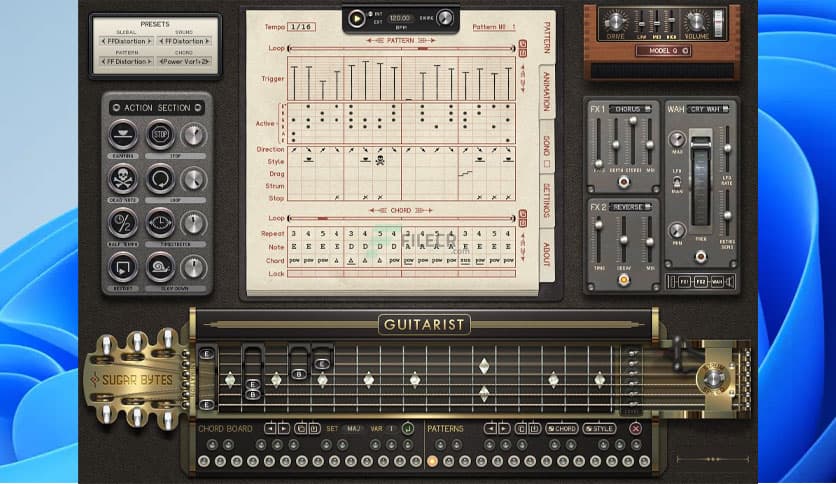Open the Cry Wah model dropdown
This screenshot has width=836, height=484.
point(708,109)
